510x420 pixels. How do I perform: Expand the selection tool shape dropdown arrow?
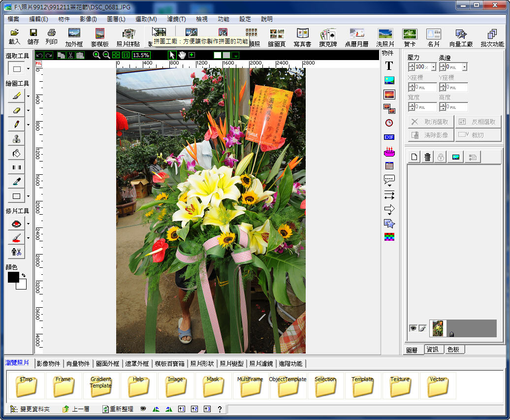pyautogui.click(x=28, y=68)
